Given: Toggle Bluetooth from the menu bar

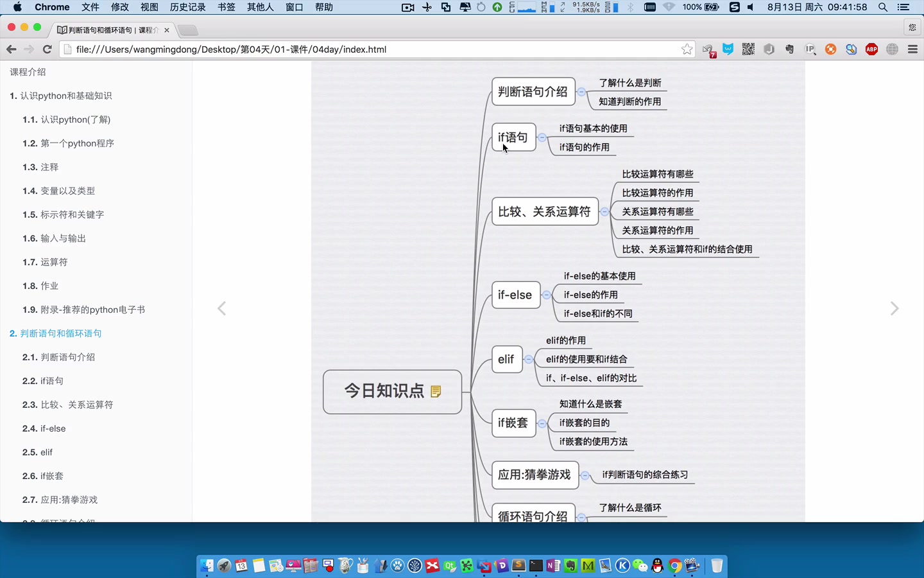Looking at the screenshot, I should click(x=631, y=7).
